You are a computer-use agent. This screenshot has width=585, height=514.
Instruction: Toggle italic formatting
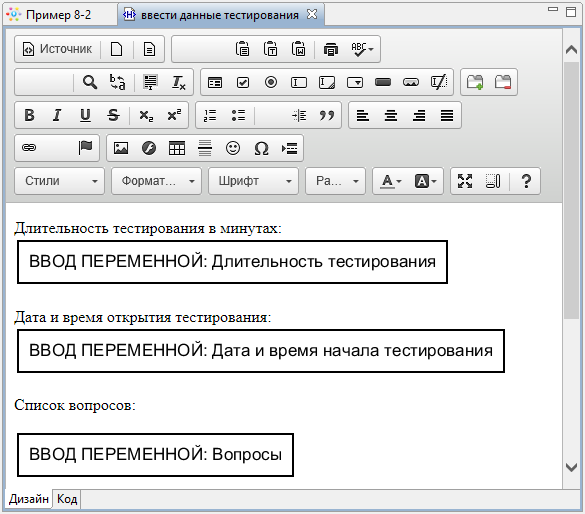pos(57,115)
